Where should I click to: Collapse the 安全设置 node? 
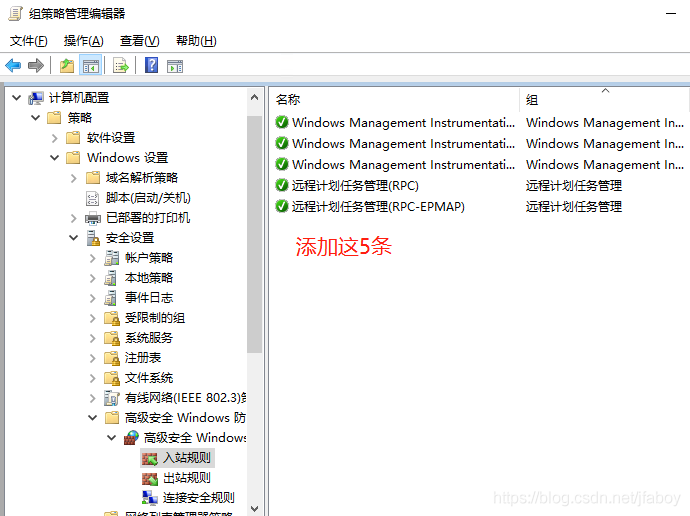click(73, 238)
